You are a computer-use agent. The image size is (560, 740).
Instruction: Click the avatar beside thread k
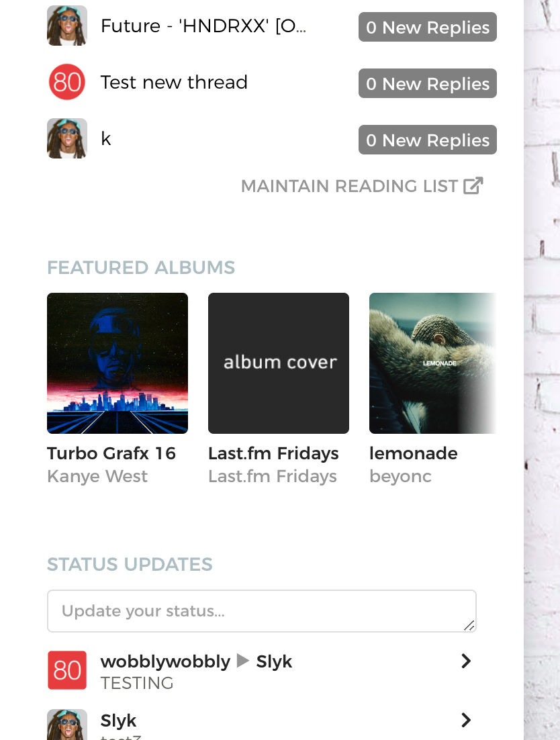click(67, 138)
